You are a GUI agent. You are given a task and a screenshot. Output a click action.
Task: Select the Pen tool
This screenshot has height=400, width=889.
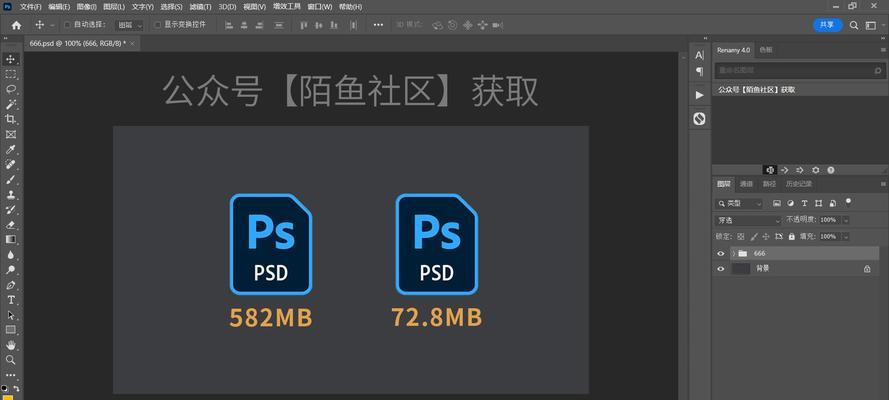click(x=11, y=284)
